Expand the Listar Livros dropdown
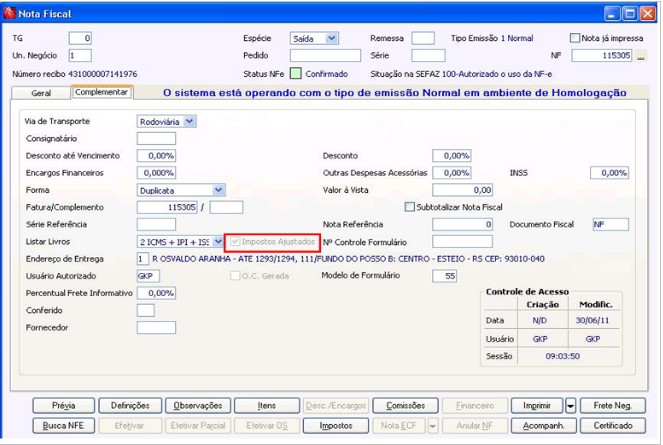Image resolution: width=663 pixels, height=445 pixels. point(218,242)
